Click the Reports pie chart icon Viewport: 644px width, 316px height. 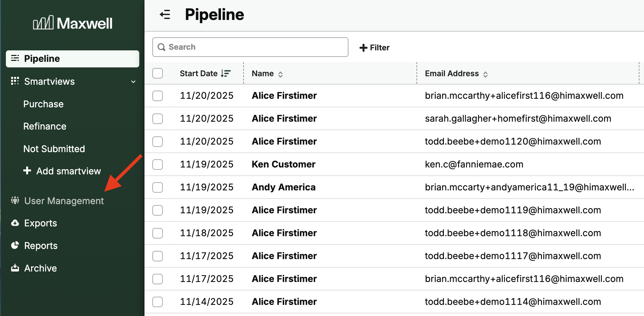[15, 245]
